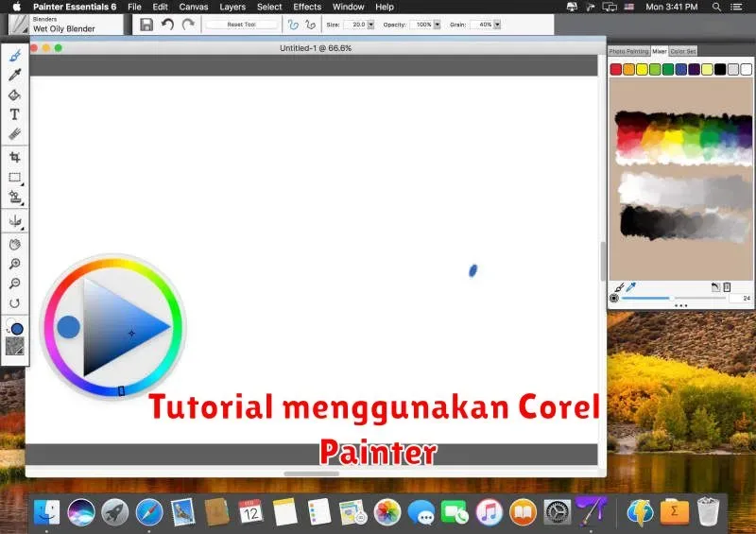Screen dimensions: 756x534
Task: Select the Rectangular Selection tool
Action: (x=15, y=177)
